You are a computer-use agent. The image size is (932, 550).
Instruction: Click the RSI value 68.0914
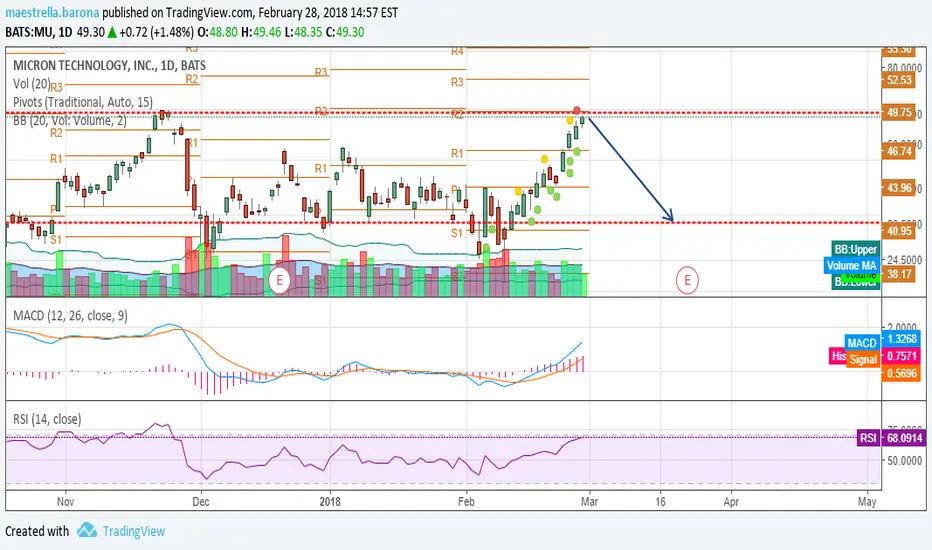(x=904, y=438)
